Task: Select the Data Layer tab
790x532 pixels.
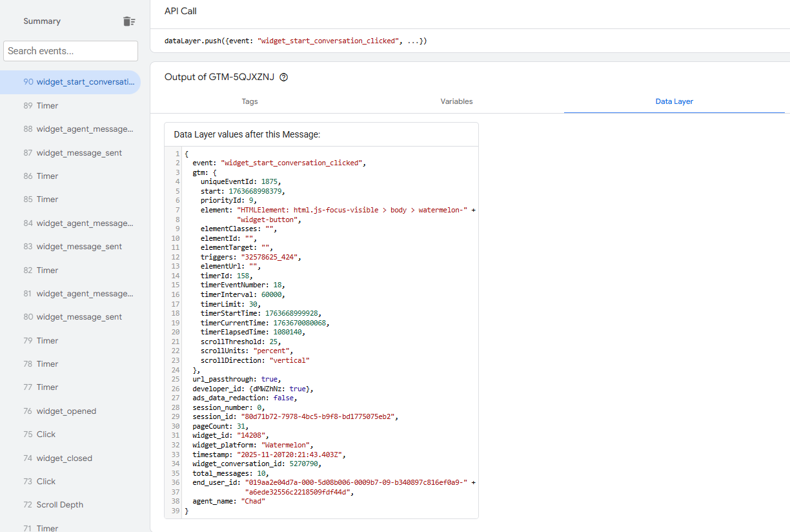Action: click(674, 101)
